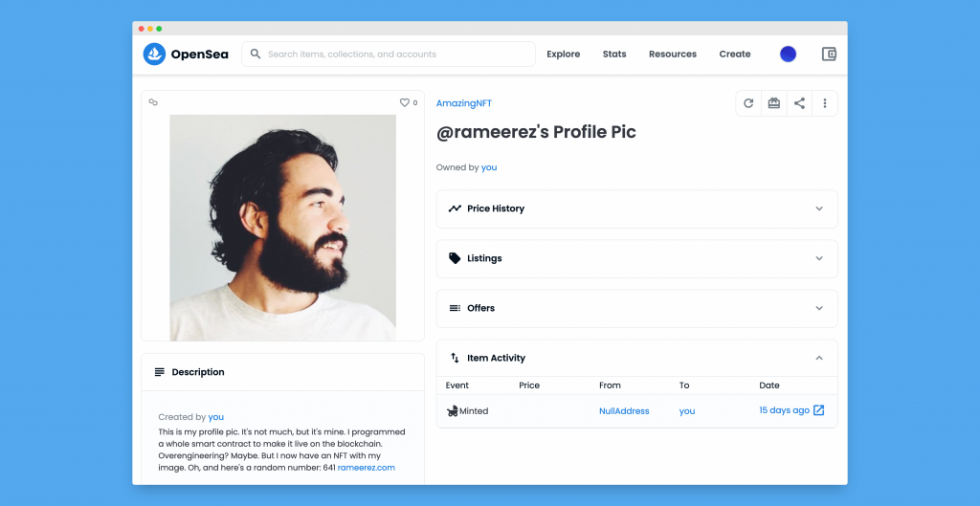
Task: Collapse the Item Activity section
Action: 636,358
